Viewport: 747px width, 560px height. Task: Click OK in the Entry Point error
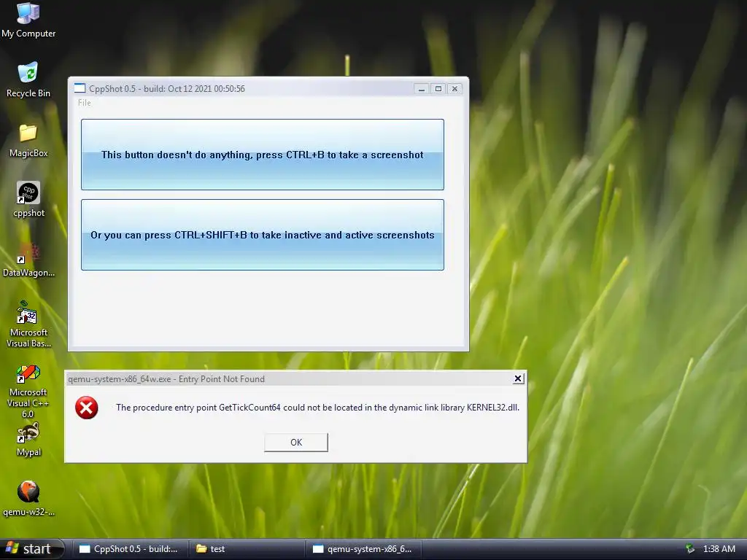pyautogui.click(x=296, y=443)
